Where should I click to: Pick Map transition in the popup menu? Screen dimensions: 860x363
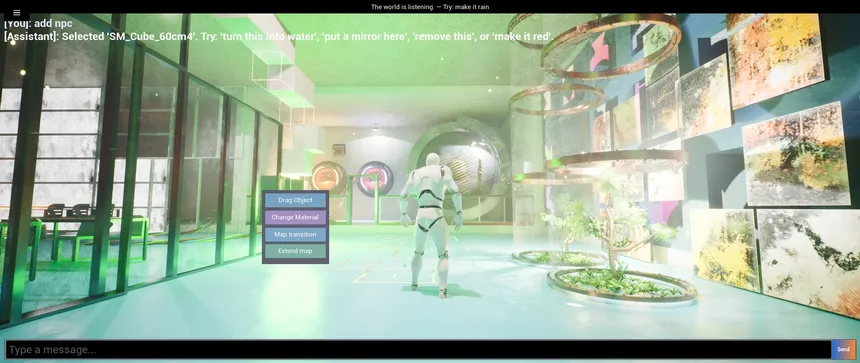click(295, 235)
